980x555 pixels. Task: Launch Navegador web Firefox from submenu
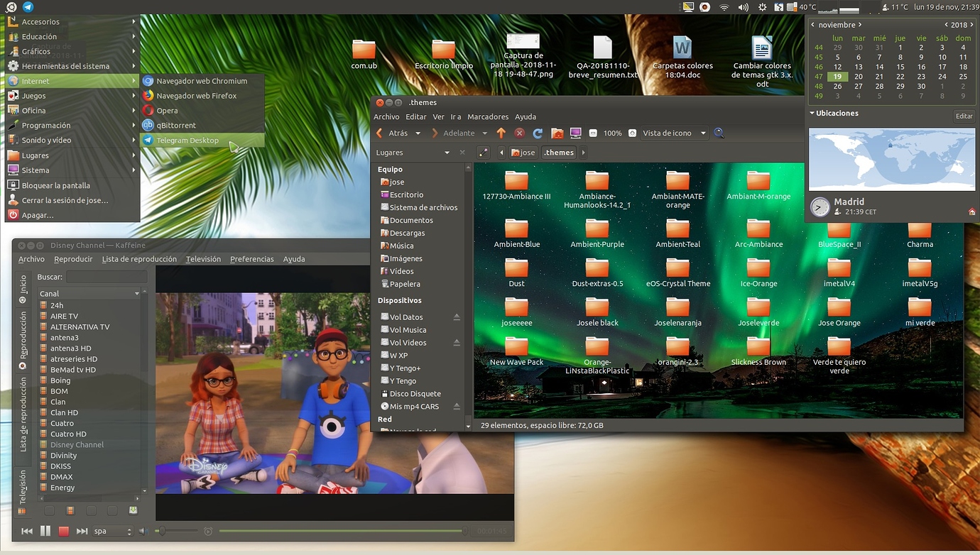tap(202, 96)
